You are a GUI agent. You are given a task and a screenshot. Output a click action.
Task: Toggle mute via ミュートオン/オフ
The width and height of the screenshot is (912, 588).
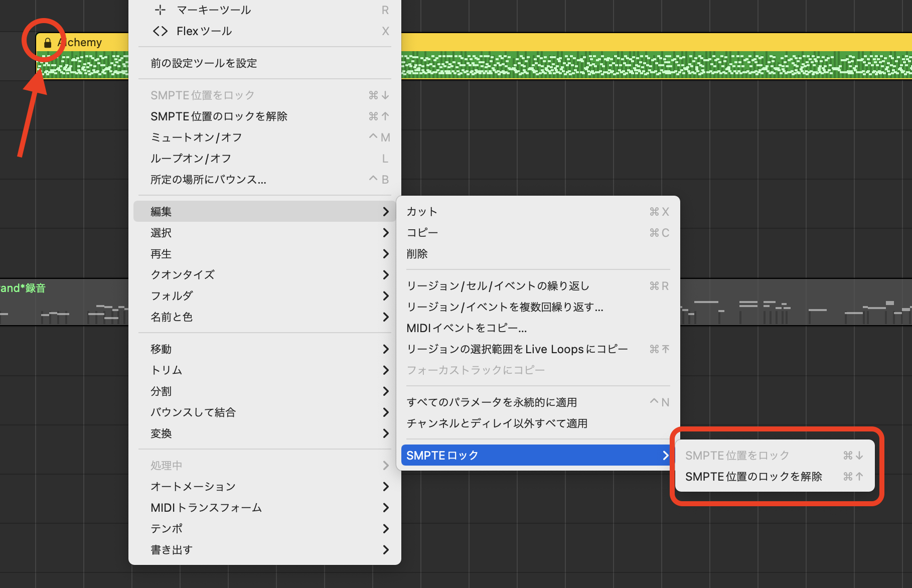tap(196, 137)
